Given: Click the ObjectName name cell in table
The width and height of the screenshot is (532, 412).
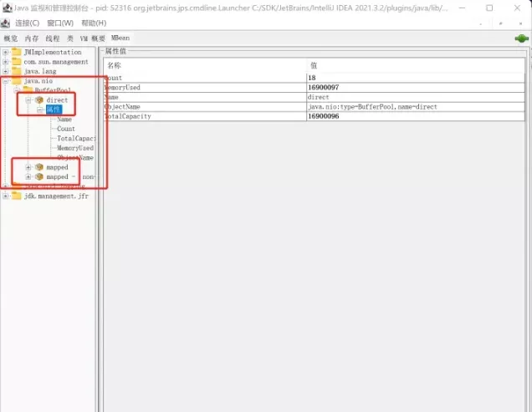Looking at the screenshot, I should [205, 106].
